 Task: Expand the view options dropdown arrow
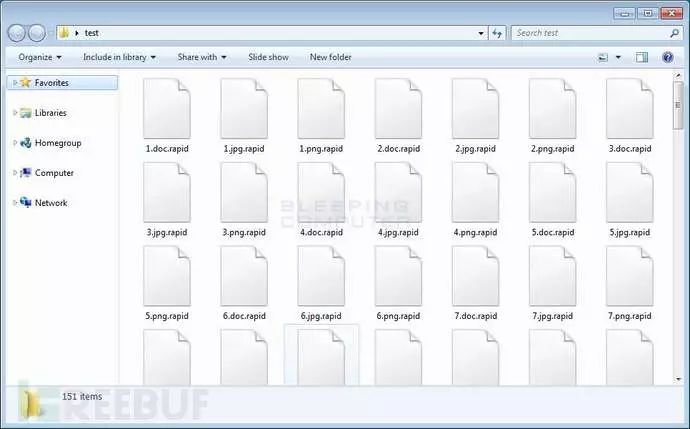618,57
